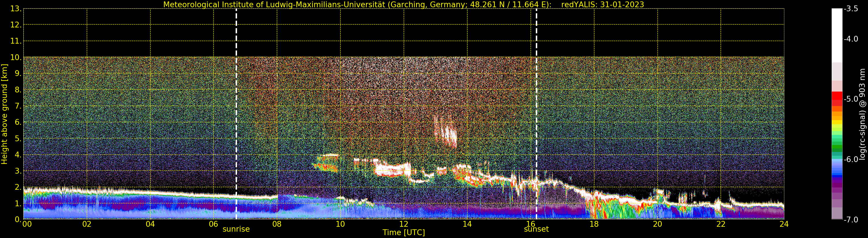This screenshot has height=238, width=868.
Task: Click the "13." height axis tick label
Action: tap(16, 9)
